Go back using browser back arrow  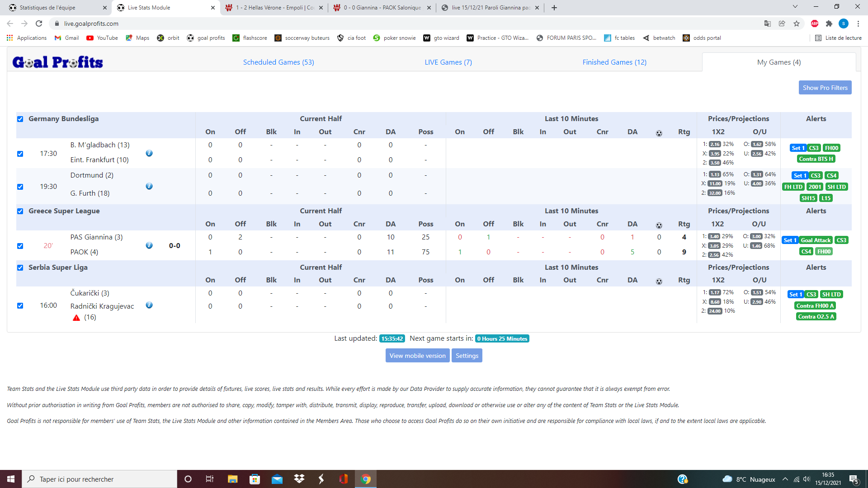pos(10,23)
